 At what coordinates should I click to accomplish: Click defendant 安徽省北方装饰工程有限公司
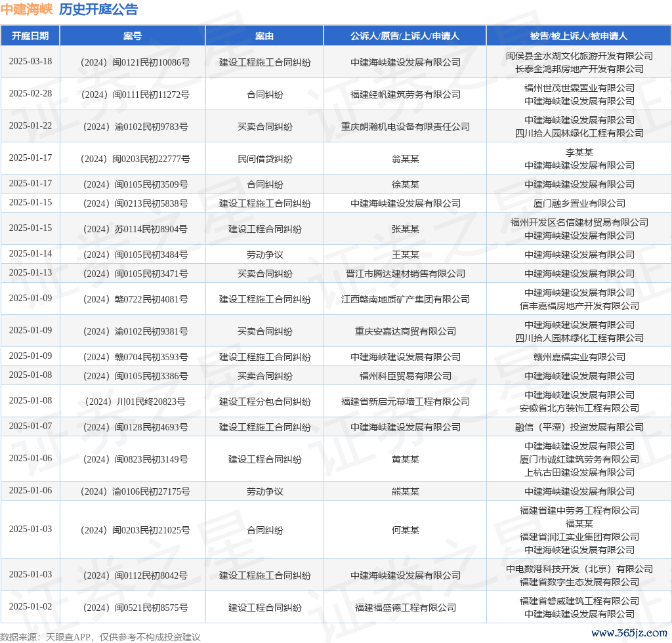[579, 408]
